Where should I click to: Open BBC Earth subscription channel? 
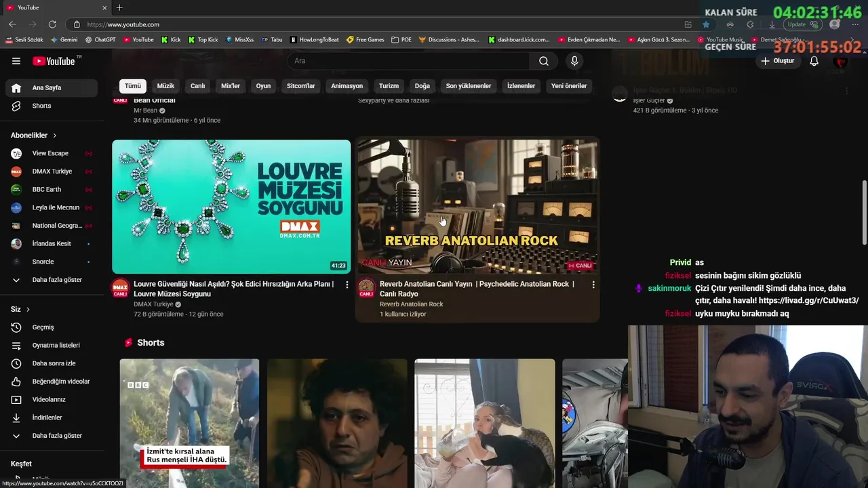coord(52,189)
